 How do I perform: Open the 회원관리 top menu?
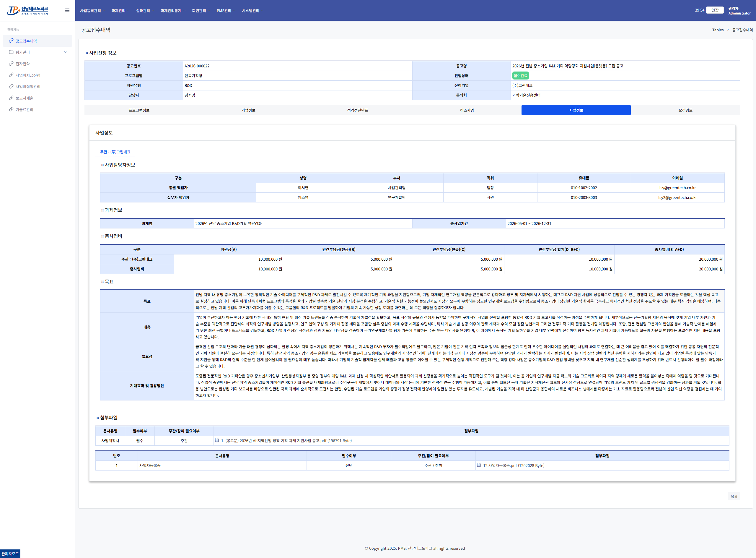click(199, 10)
